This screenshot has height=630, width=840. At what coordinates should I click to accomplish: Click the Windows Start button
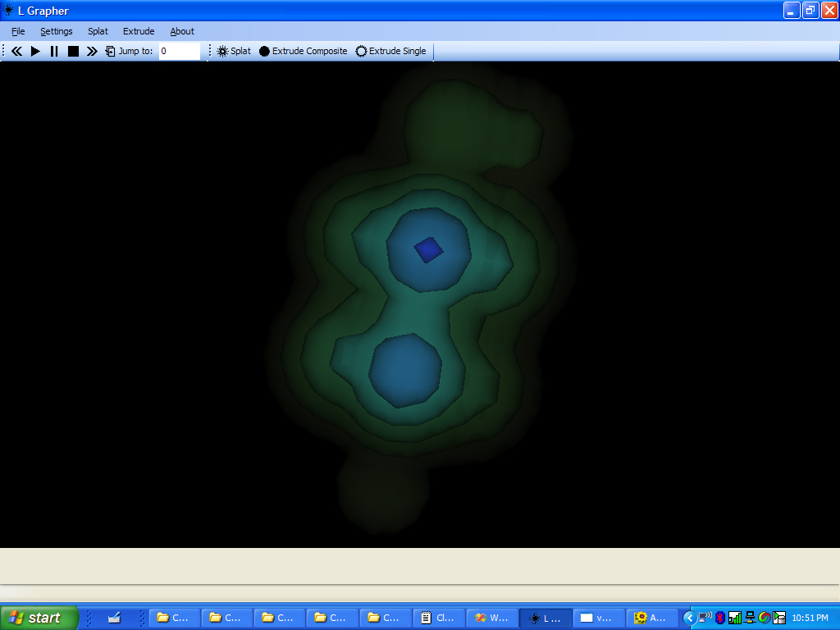tap(39, 618)
